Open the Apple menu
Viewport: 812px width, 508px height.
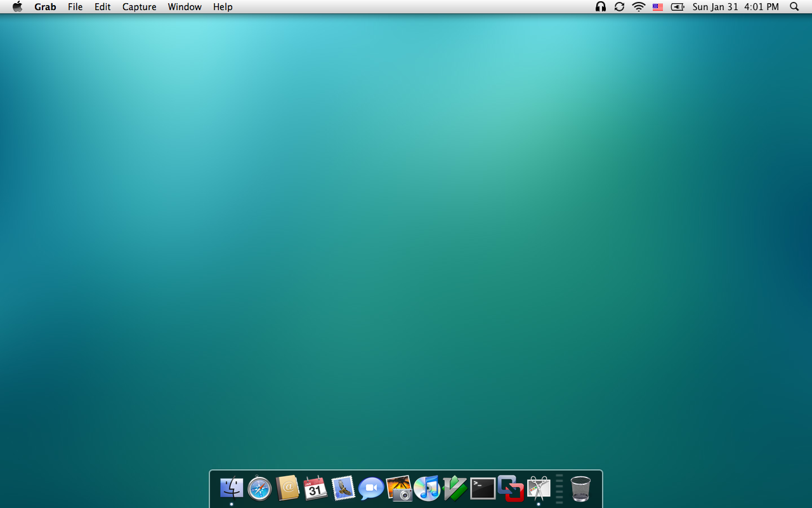(18, 7)
